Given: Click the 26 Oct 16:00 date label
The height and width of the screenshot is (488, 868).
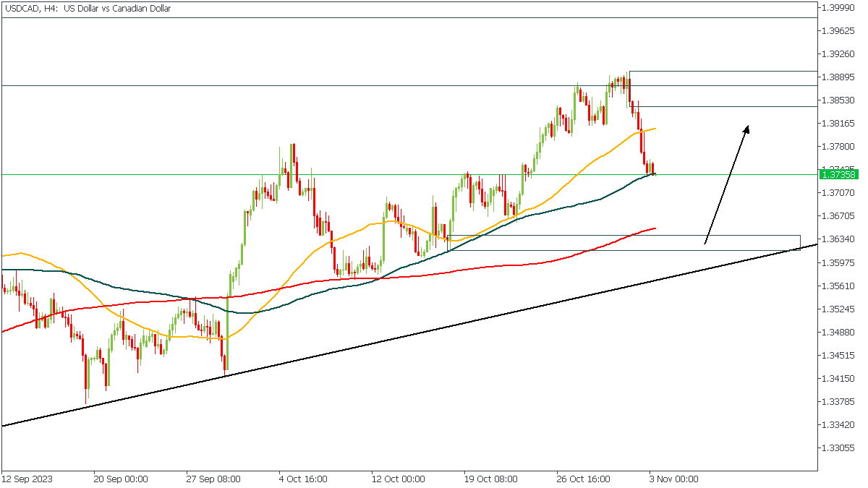Looking at the screenshot, I should [x=582, y=479].
